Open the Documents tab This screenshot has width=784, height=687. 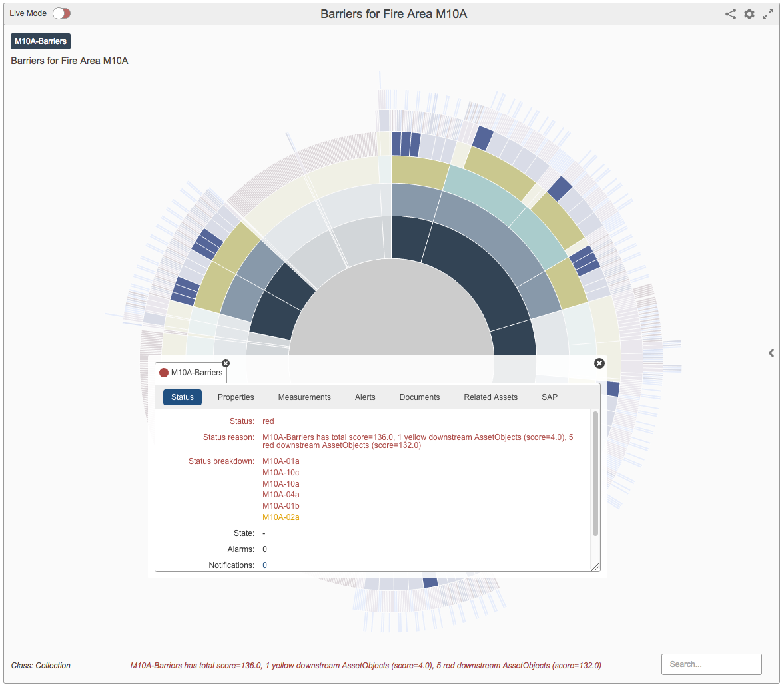point(420,397)
